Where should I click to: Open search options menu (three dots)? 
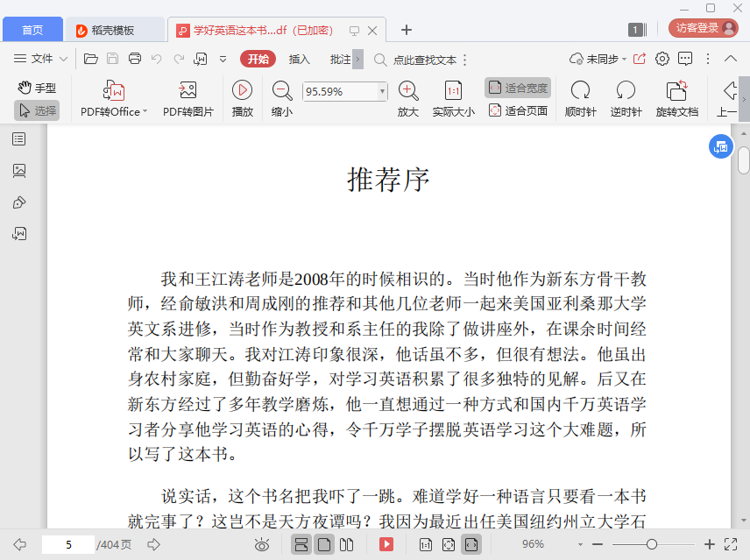coord(465,60)
